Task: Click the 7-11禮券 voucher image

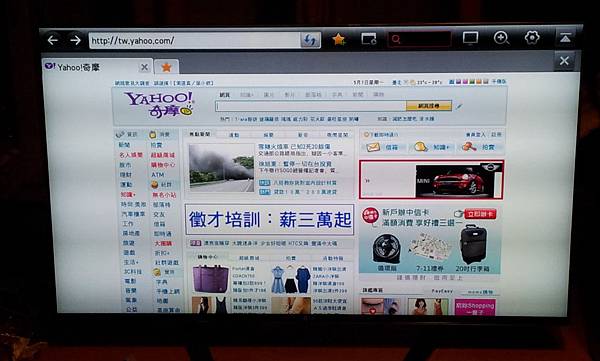Action: click(429, 248)
